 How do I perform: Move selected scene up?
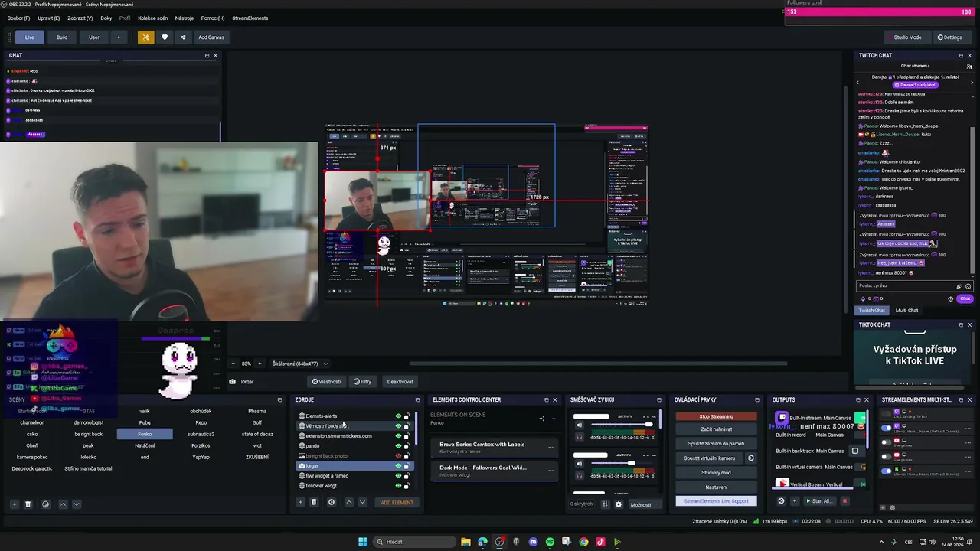(x=63, y=504)
